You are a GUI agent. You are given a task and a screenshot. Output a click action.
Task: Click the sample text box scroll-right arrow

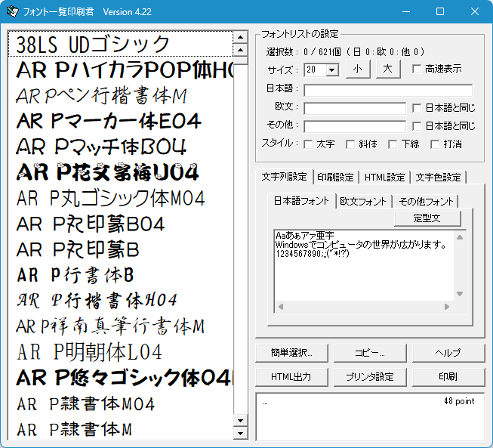(x=447, y=307)
